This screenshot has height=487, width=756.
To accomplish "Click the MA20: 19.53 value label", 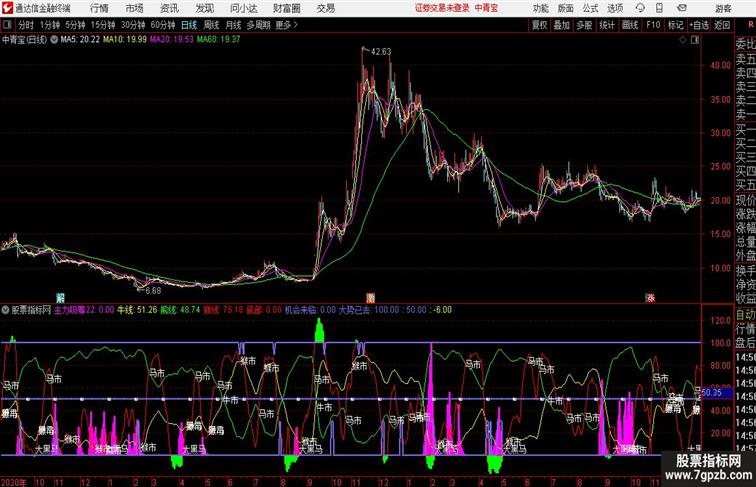I will click(172, 40).
